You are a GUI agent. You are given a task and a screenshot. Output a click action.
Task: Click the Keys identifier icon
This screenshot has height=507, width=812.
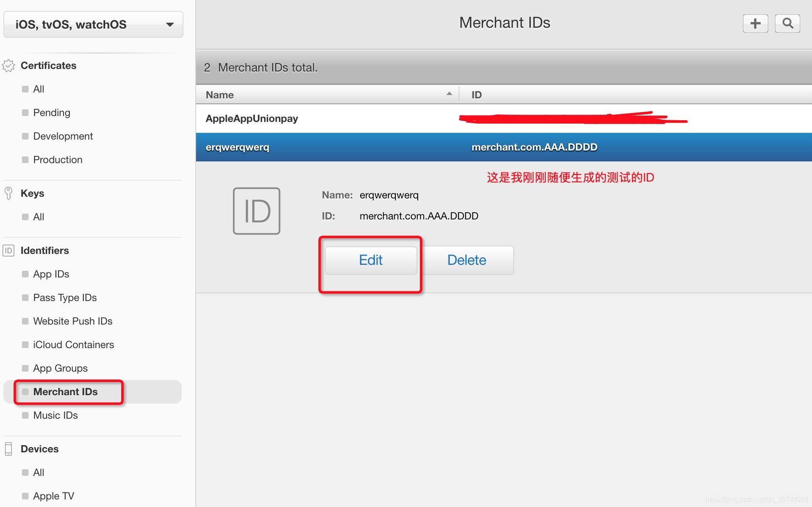tap(7, 194)
